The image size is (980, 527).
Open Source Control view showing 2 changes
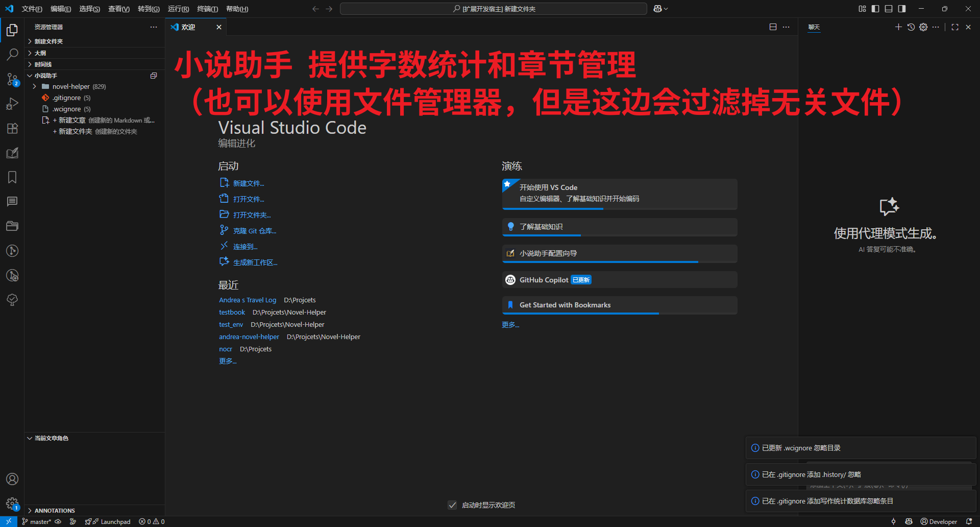click(12, 79)
